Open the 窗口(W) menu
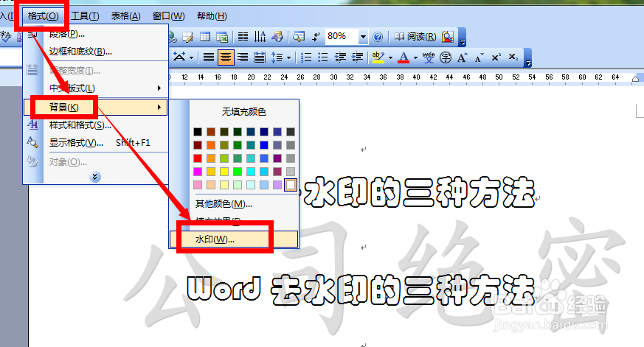 [x=168, y=16]
